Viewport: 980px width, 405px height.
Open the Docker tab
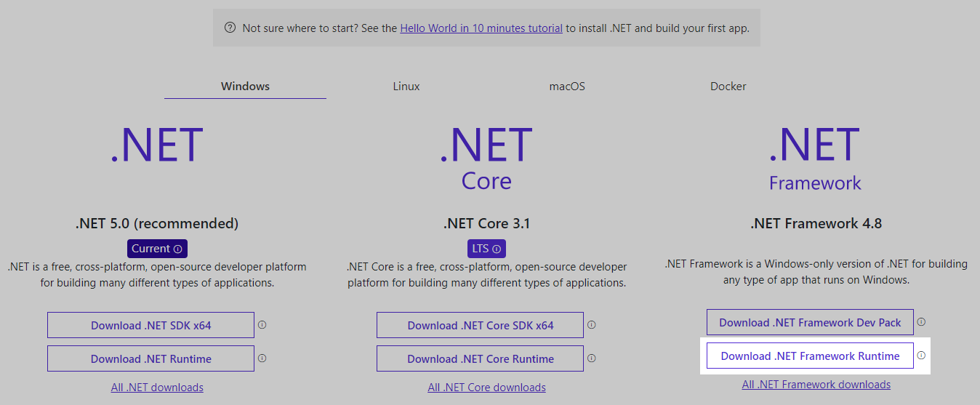pyautogui.click(x=728, y=86)
